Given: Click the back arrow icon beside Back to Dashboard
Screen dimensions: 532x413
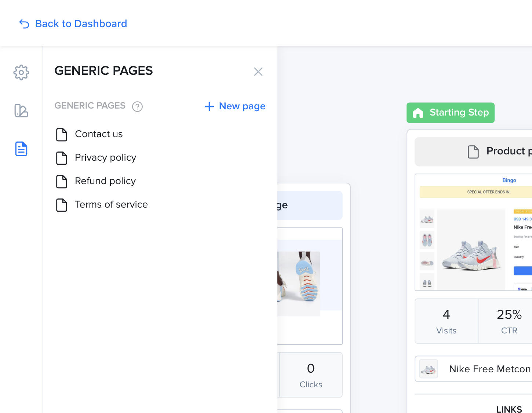Looking at the screenshot, I should [x=24, y=24].
